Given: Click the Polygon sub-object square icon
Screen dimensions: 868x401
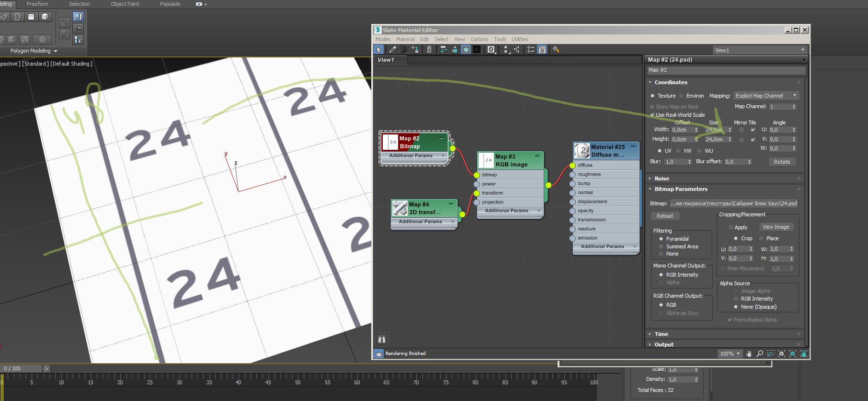Looking at the screenshot, I should tap(31, 17).
